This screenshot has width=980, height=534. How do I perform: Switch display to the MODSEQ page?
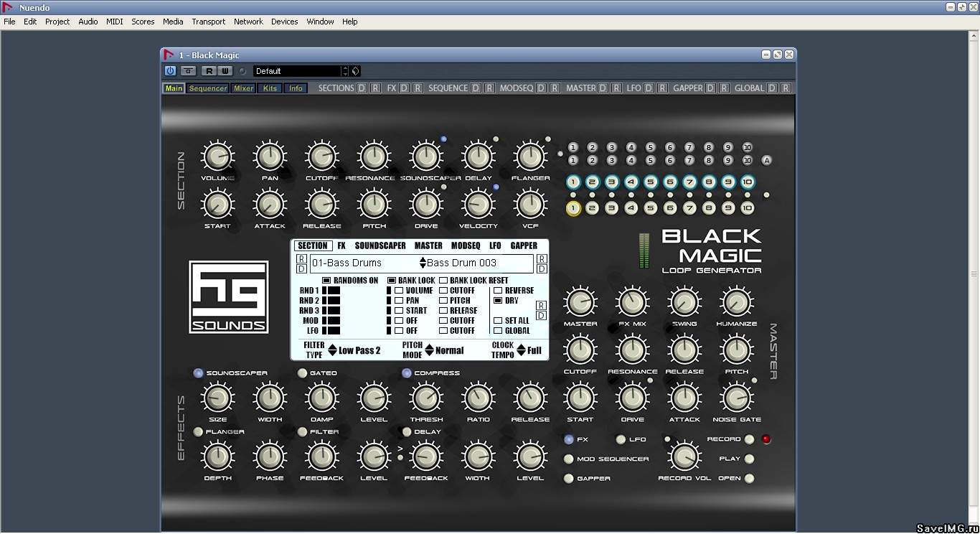point(466,245)
